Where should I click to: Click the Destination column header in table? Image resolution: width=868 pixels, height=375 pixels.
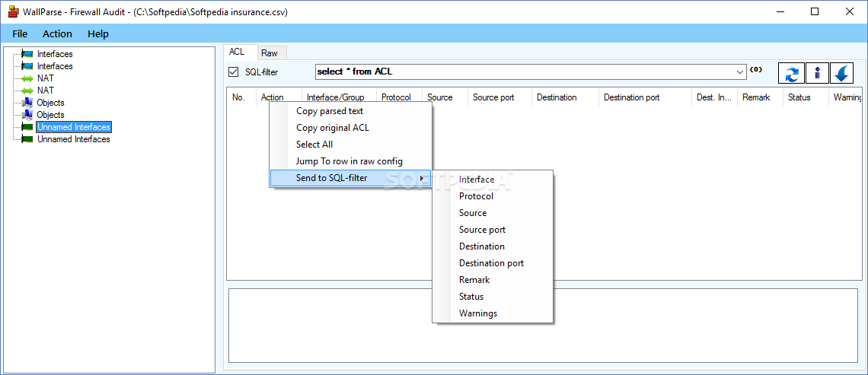pyautogui.click(x=565, y=97)
